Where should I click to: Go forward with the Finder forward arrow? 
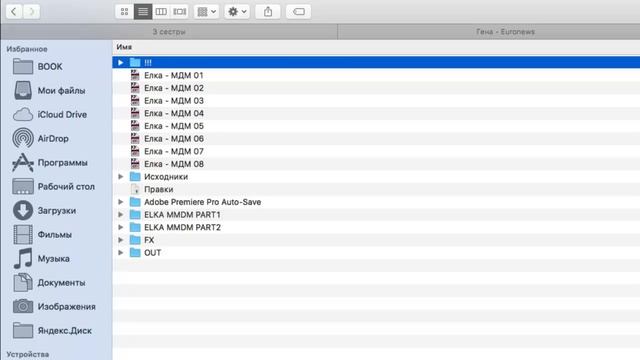[x=31, y=11]
